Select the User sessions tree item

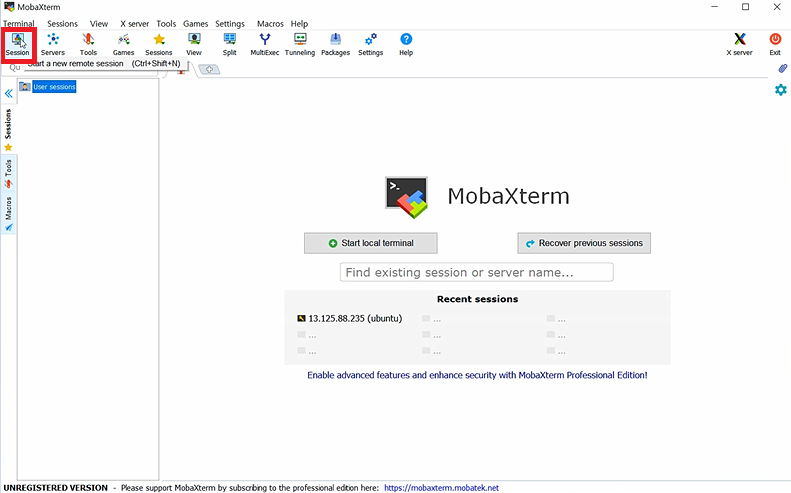(x=54, y=87)
